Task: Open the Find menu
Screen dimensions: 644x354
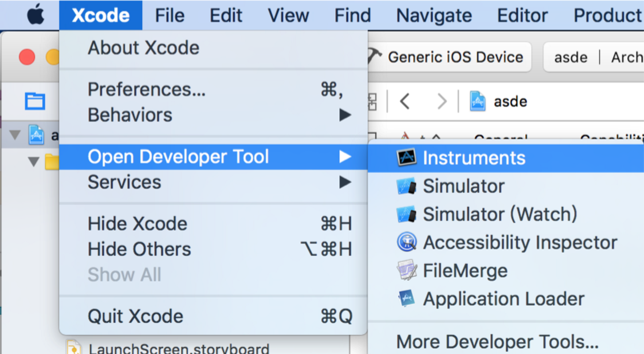Action: pos(353,15)
